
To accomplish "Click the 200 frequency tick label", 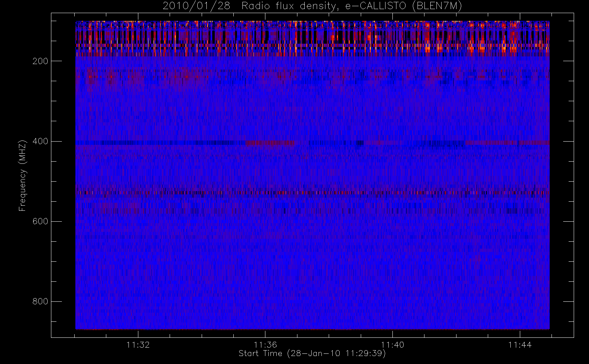I will point(40,61).
